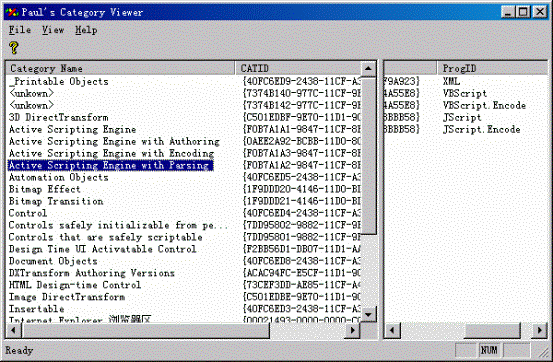This screenshot has height=362, width=553.
Task: Select the 3D DirectTransform category
Action: coord(59,117)
